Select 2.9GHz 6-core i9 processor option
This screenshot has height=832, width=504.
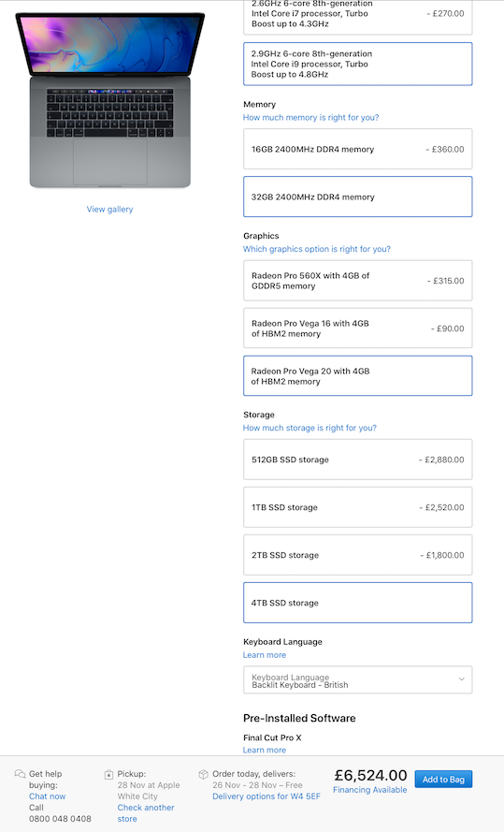(358, 64)
